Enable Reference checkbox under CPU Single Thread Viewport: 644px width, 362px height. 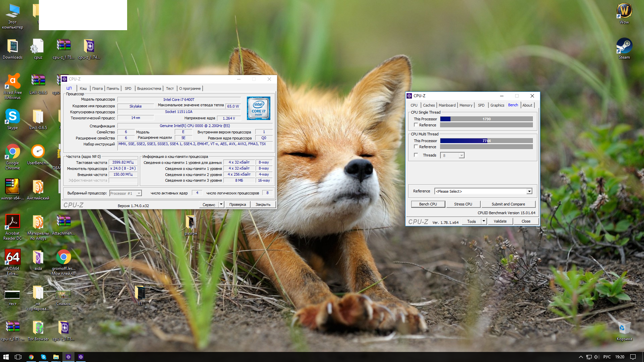(416, 125)
